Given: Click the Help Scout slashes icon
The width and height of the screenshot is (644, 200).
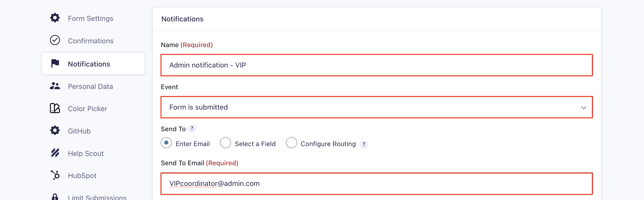Looking at the screenshot, I should (55, 153).
